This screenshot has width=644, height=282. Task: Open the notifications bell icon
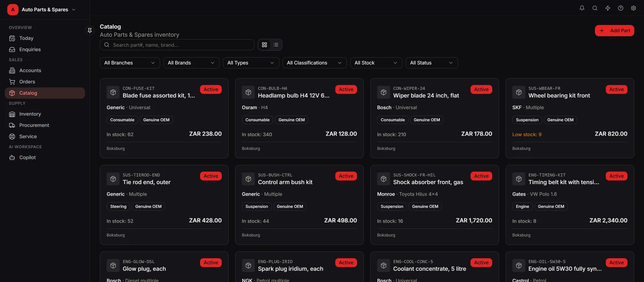(582, 8)
